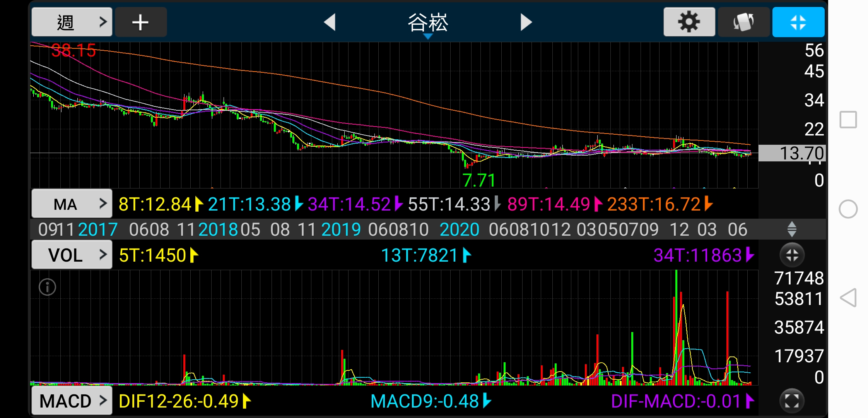Click the crosshair button beside volume

coord(792,255)
